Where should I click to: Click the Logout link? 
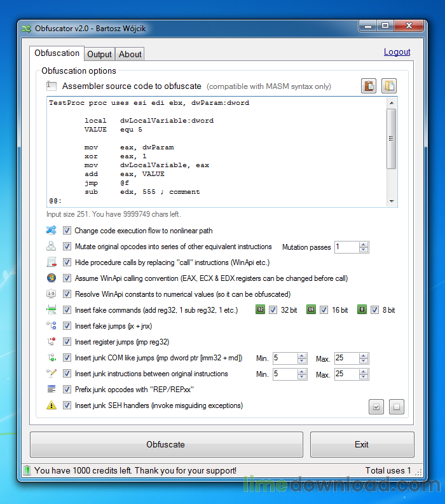(x=397, y=52)
